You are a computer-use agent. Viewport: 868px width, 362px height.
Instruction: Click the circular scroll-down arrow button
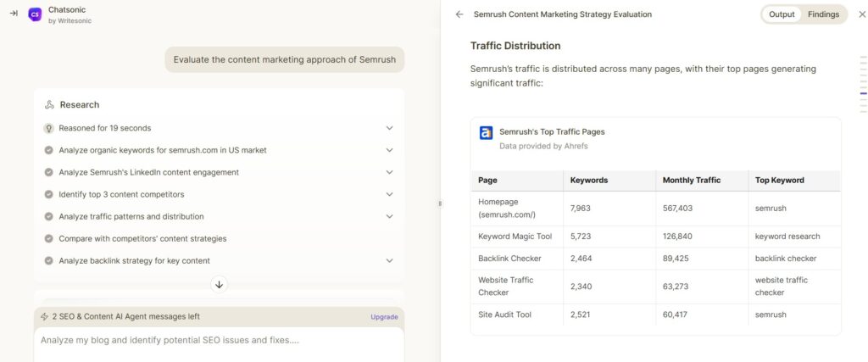[x=220, y=285]
